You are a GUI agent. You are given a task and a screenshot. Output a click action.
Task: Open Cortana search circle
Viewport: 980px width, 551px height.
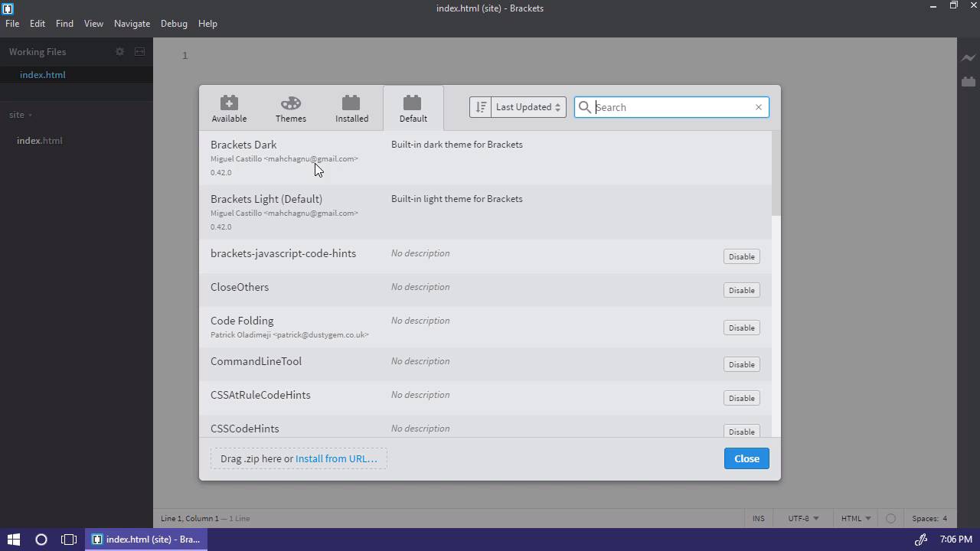pyautogui.click(x=41, y=540)
